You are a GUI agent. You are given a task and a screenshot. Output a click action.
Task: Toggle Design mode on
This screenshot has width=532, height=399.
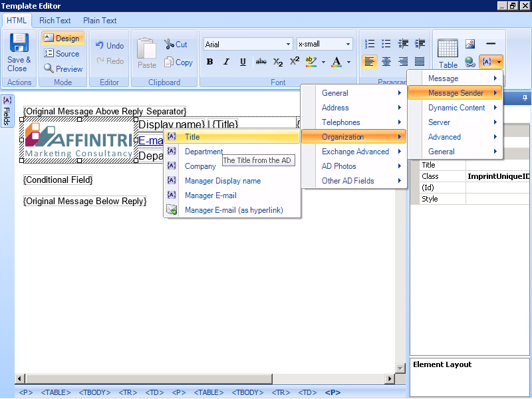pyautogui.click(x=63, y=38)
